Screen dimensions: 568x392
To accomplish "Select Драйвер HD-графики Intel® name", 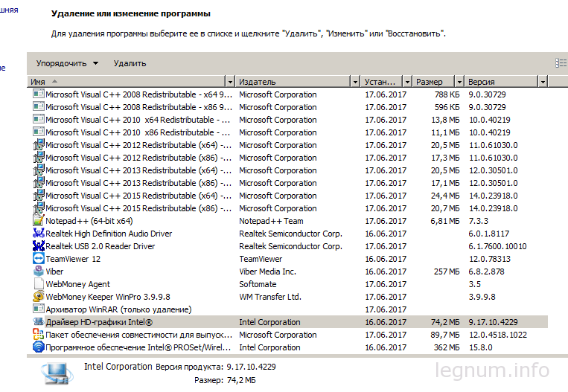I will pyautogui.click(x=99, y=322).
